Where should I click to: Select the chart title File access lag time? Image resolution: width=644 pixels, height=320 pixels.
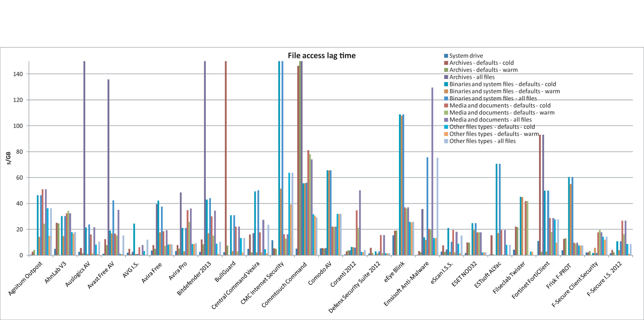tap(322, 55)
